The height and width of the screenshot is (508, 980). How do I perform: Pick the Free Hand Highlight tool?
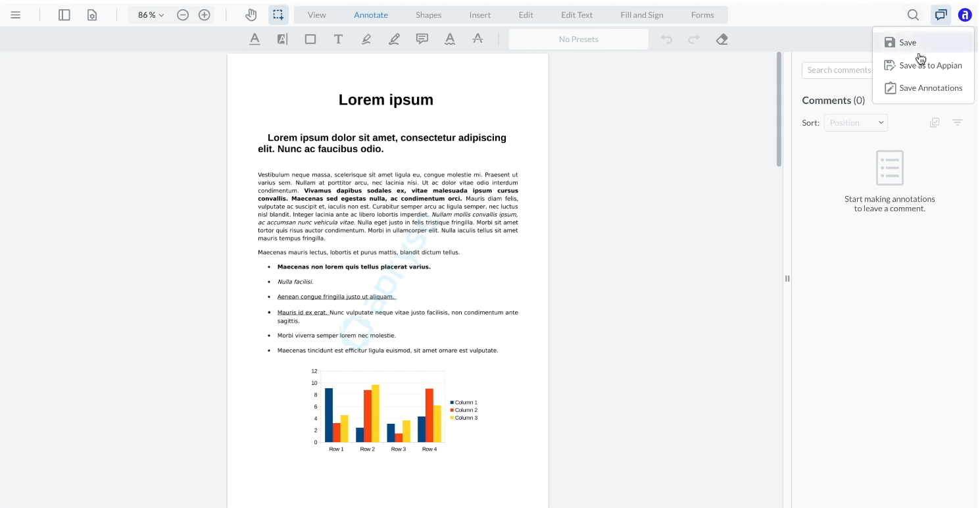click(x=366, y=39)
